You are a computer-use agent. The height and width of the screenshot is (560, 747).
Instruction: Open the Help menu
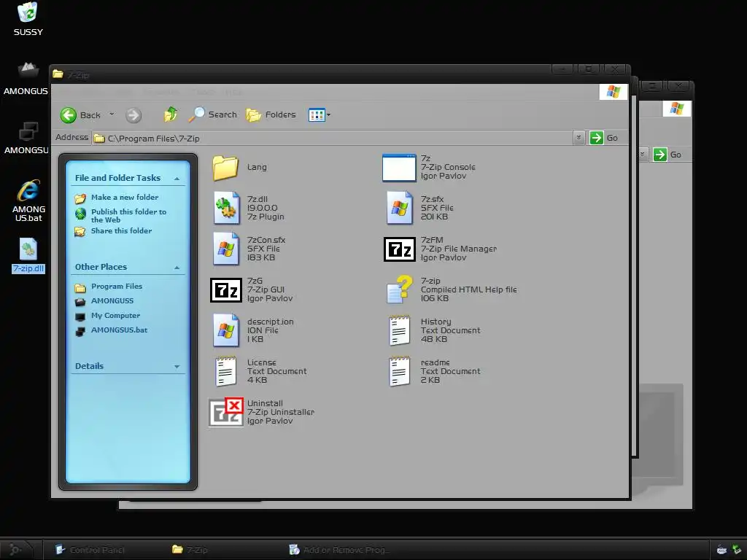233,92
